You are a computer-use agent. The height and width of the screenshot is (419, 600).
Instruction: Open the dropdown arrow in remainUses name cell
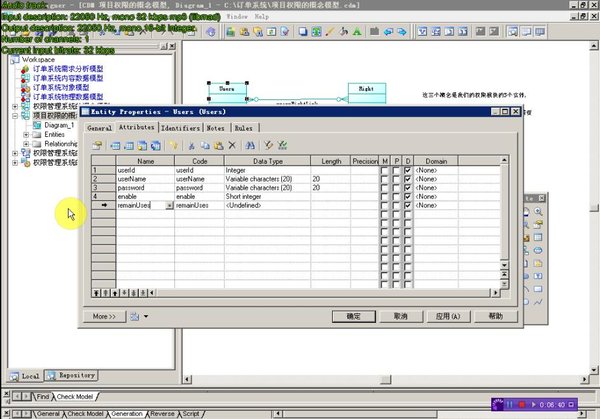[x=169, y=205]
